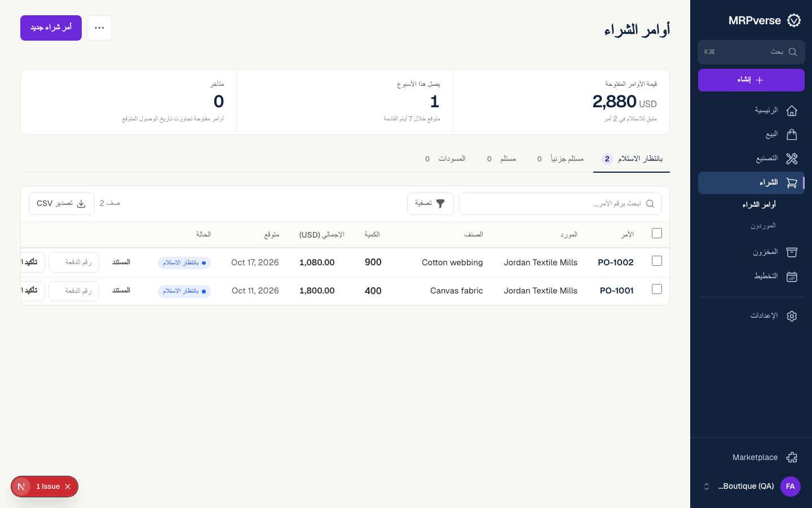Click the Expected (متوقع) column header
The image size is (812, 508).
tap(272, 235)
